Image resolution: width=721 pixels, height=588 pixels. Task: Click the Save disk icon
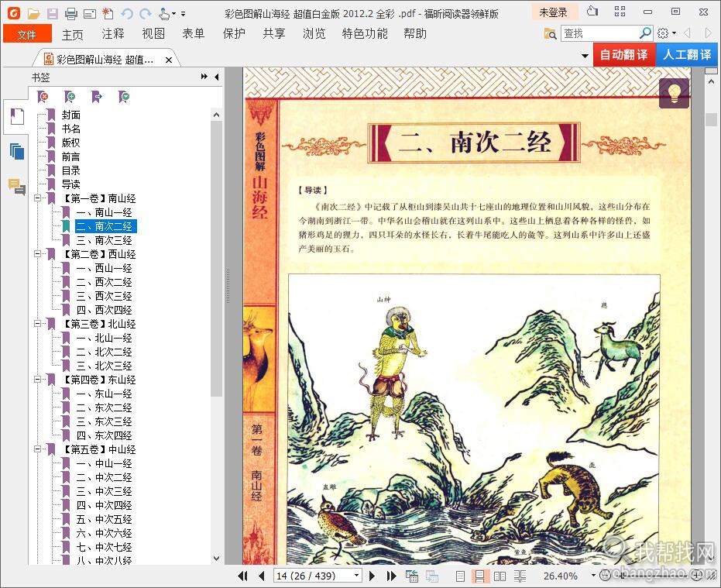(53, 14)
